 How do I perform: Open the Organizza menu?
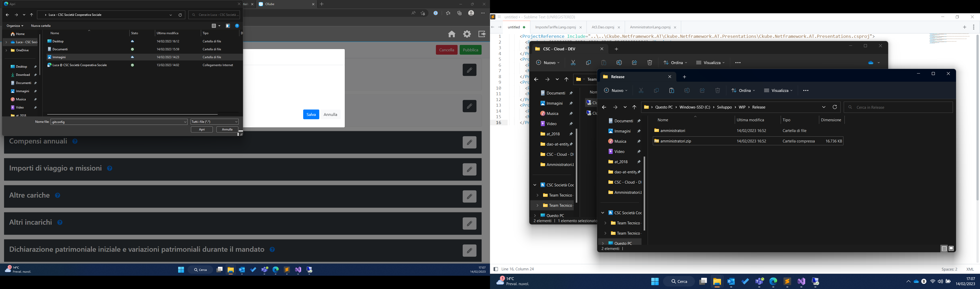click(15, 26)
